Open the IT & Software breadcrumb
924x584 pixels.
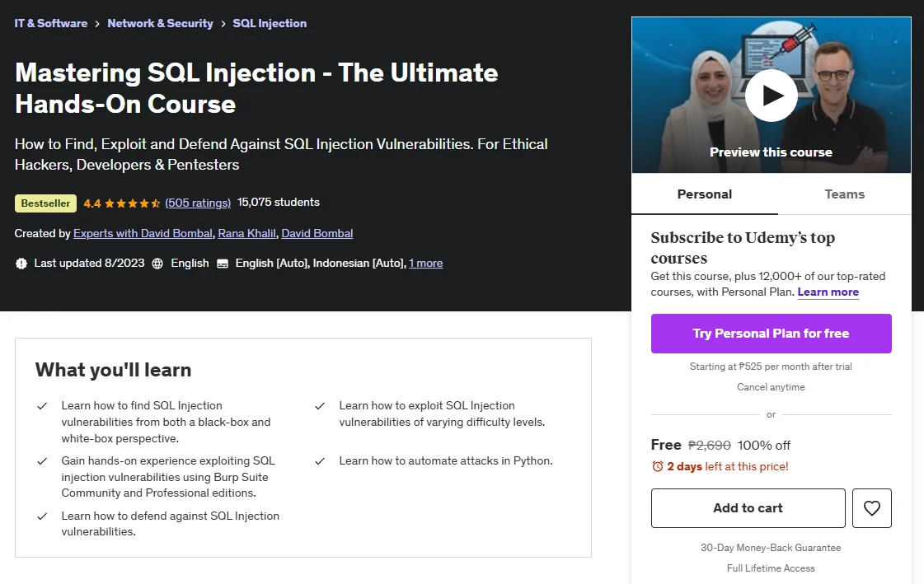click(x=50, y=23)
